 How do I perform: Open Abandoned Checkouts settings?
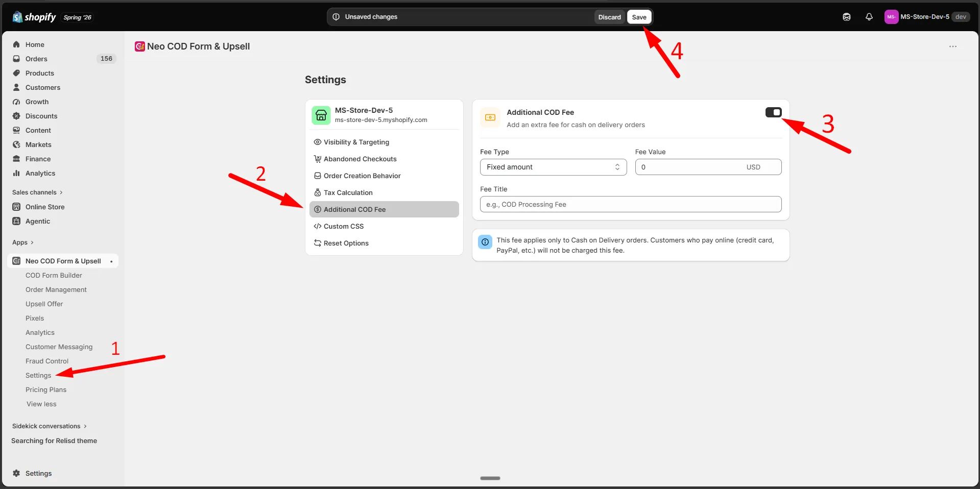point(384,159)
